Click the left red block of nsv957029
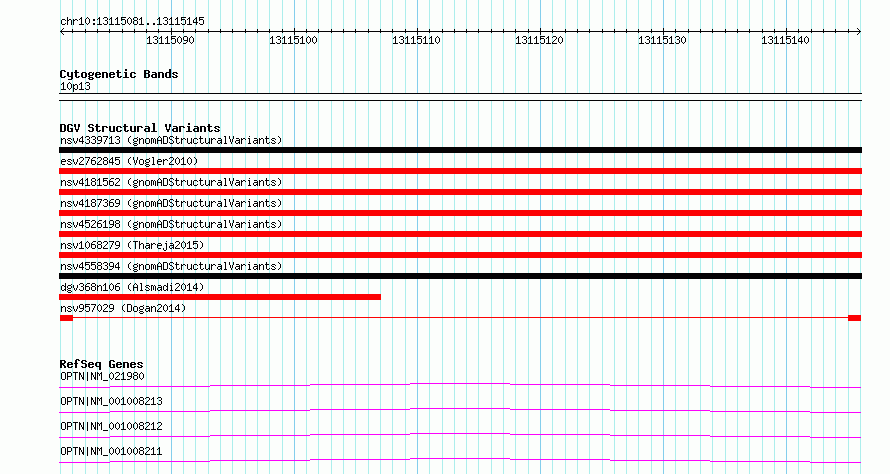Image resolution: width=890 pixels, height=474 pixels. (66, 318)
